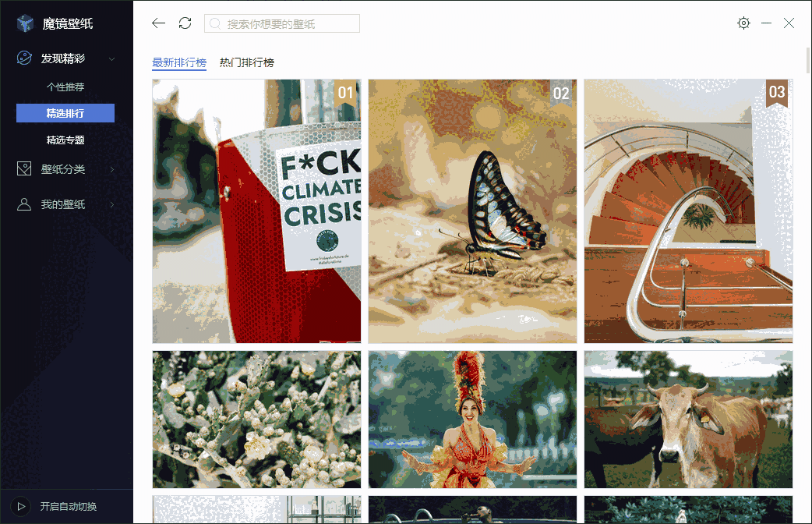This screenshot has width=812, height=524.
Task: Click the 03 rank badge
Action: [x=777, y=94]
